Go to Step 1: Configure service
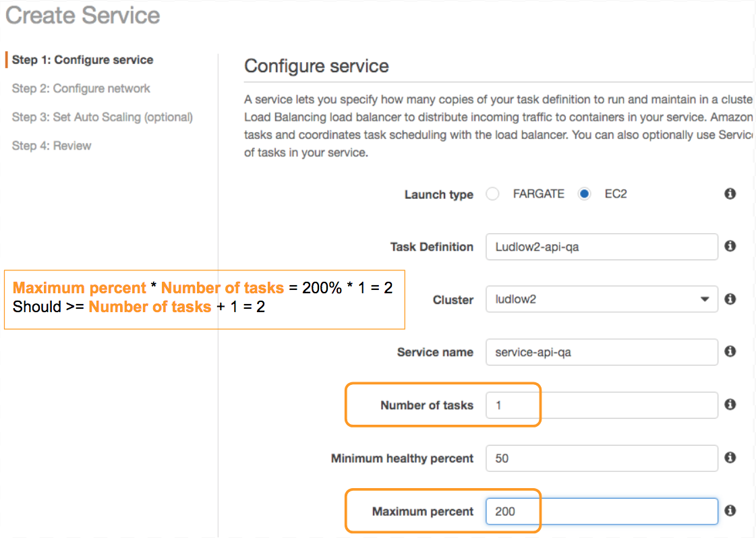Viewport: 756px width, 538px height. [x=82, y=60]
